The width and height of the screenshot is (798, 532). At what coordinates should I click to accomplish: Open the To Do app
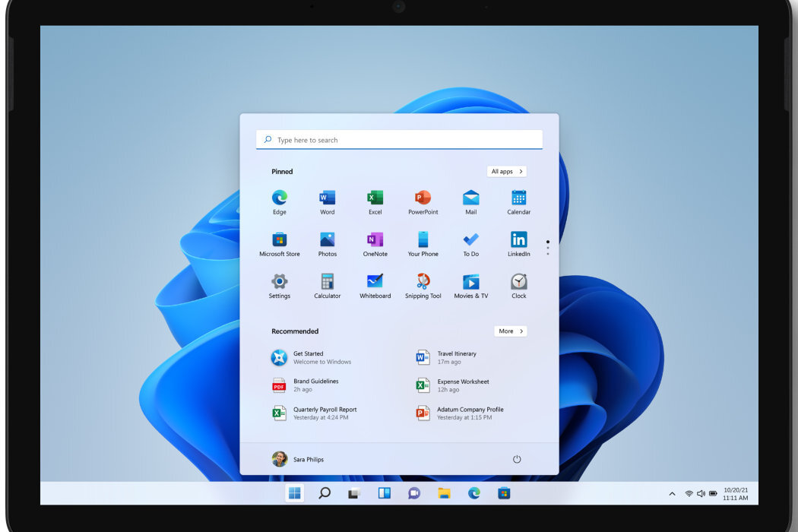pos(471,240)
